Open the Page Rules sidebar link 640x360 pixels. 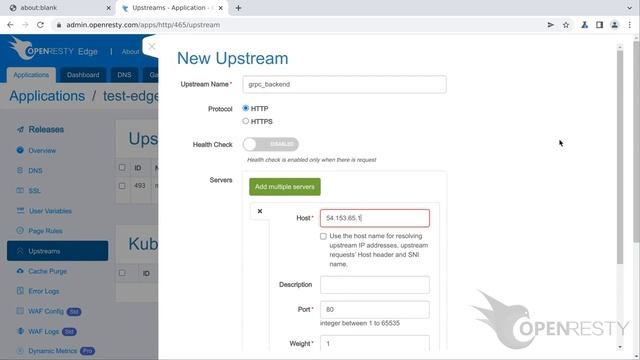pyautogui.click(x=45, y=231)
